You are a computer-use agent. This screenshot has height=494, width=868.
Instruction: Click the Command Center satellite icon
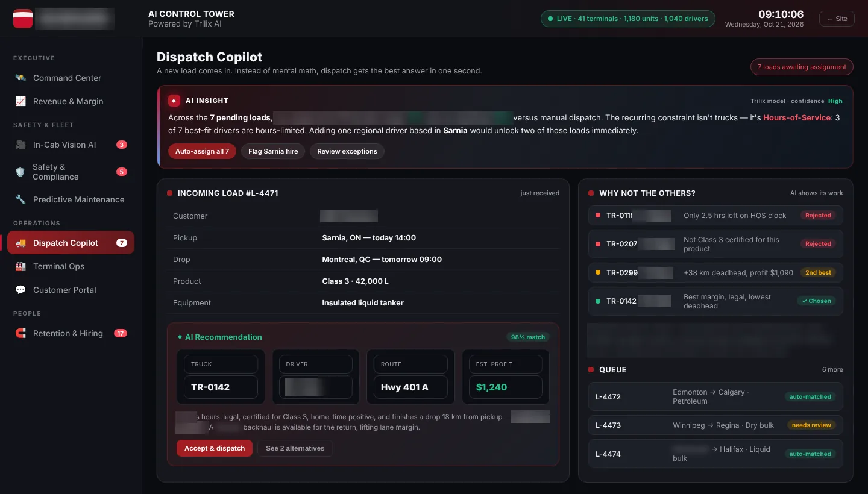pyautogui.click(x=20, y=78)
